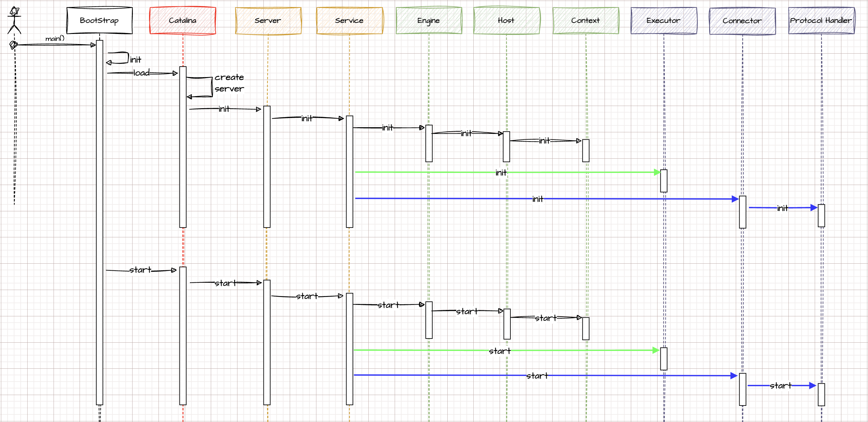The image size is (868, 422).
Task: Select the BootStrap lifeline box
Action: pos(100,21)
